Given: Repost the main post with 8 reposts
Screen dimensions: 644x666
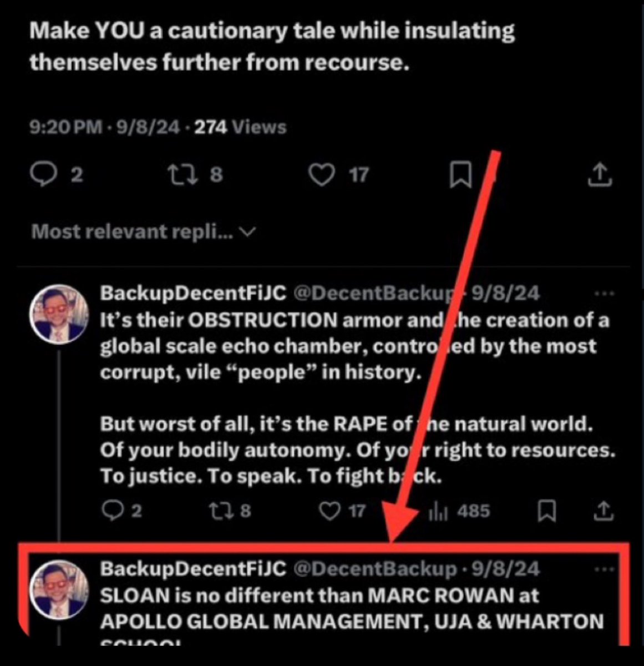Looking at the screenshot, I should tap(180, 175).
